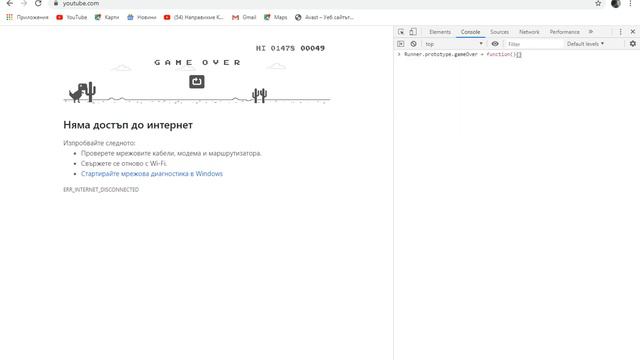The height and width of the screenshot is (360, 640).
Task: Toggle the DevTools device toolbar icon
Action: coord(413,32)
